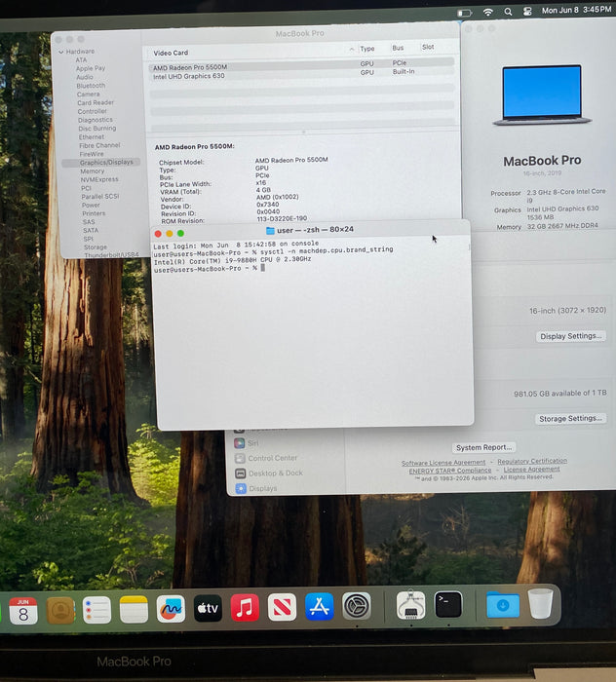Click the Terminal command prompt line

click(209, 269)
